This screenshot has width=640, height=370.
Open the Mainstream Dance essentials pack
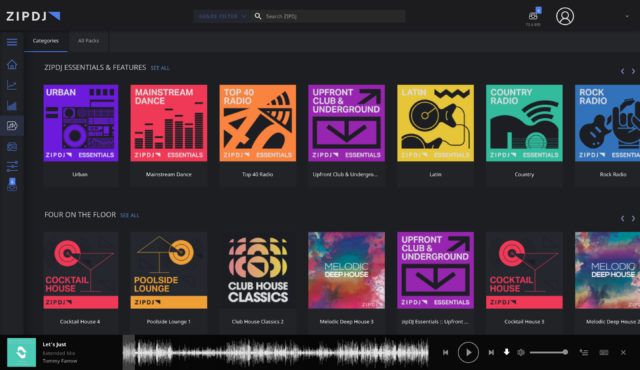coord(169,123)
